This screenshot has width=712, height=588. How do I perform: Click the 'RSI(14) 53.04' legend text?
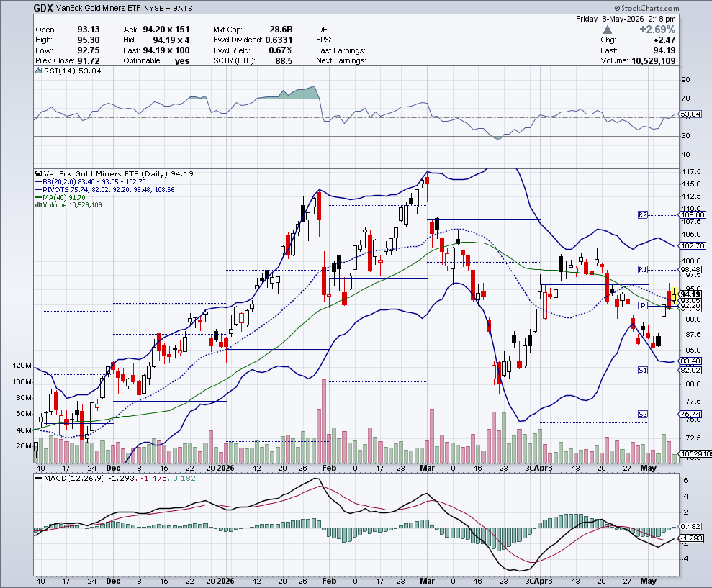[72, 71]
